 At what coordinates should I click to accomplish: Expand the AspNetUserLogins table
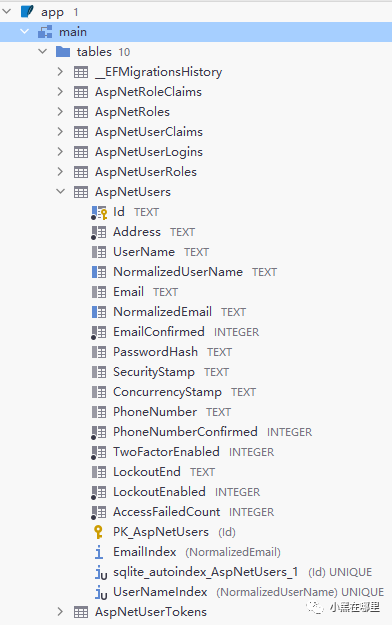[x=60, y=152]
